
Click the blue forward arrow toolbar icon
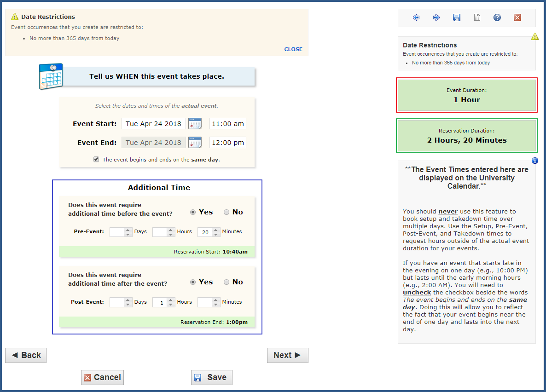click(x=436, y=17)
